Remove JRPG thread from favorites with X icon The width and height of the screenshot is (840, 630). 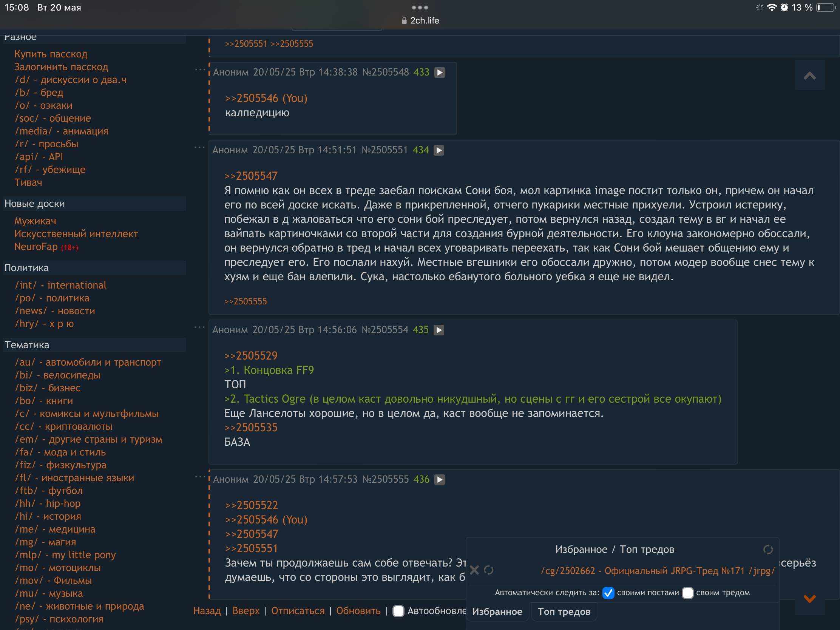tap(474, 570)
